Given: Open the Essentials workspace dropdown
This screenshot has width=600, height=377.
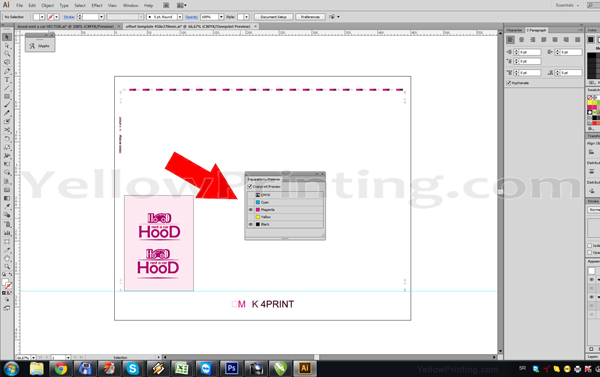Looking at the screenshot, I should (567, 5).
